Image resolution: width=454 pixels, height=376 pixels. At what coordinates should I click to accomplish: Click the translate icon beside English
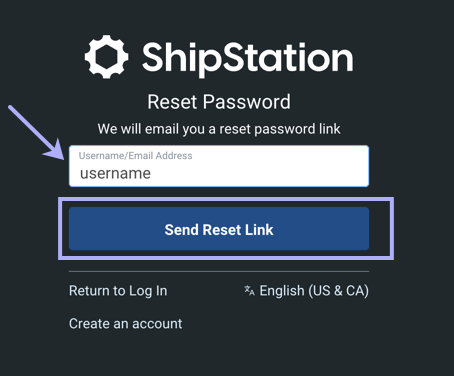pos(249,291)
